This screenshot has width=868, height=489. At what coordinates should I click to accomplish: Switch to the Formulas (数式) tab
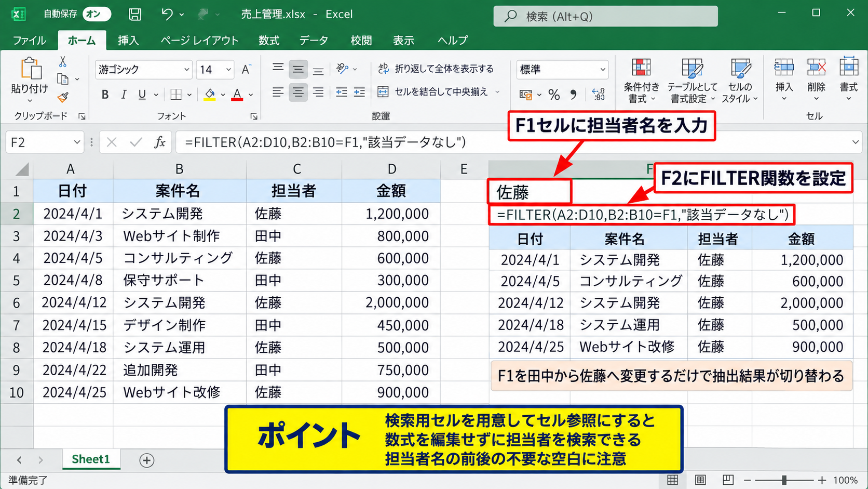click(x=269, y=41)
